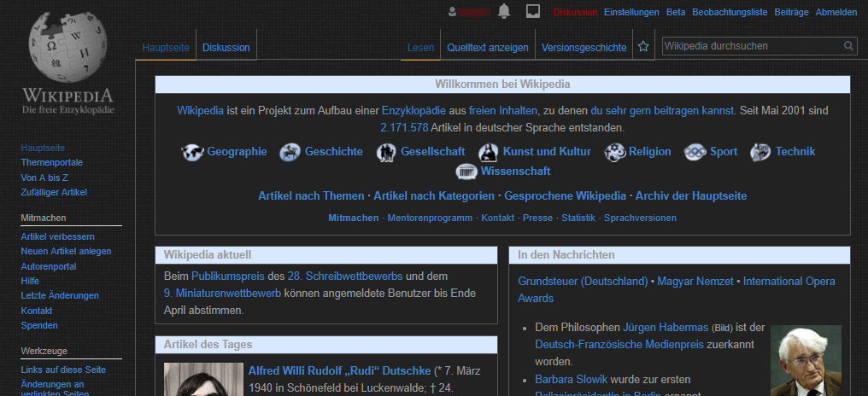
Task: Open 9. Miniaturenwettbewerb link
Action: [x=222, y=293]
